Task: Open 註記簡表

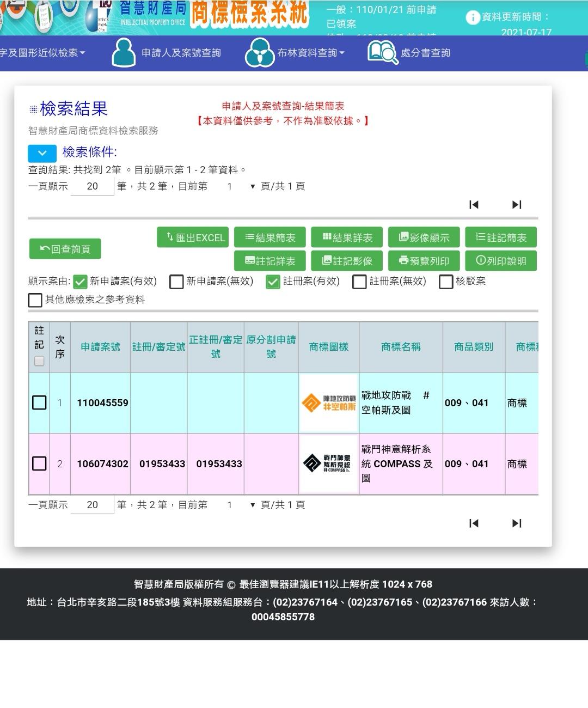Action: (501, 237)
